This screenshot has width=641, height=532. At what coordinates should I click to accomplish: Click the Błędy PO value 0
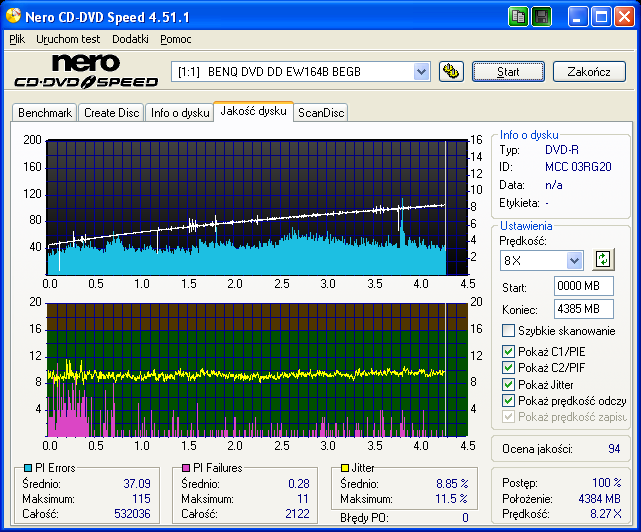point(465,518)
